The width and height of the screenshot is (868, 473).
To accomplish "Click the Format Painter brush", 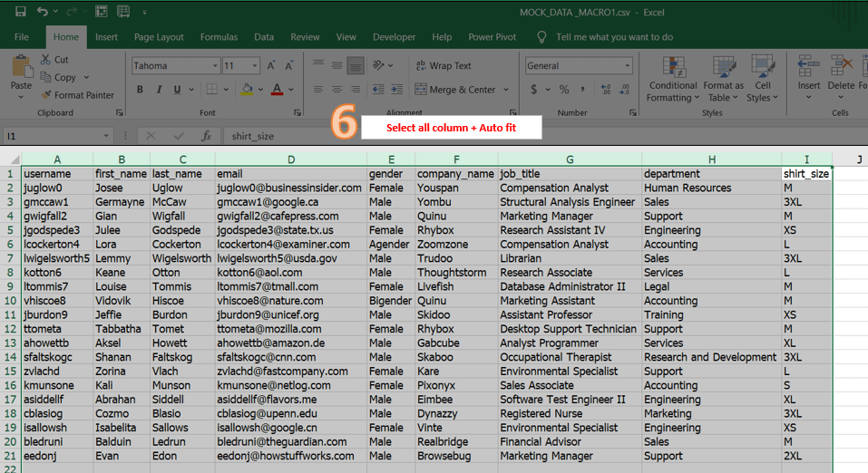I will tap(47, 95).
